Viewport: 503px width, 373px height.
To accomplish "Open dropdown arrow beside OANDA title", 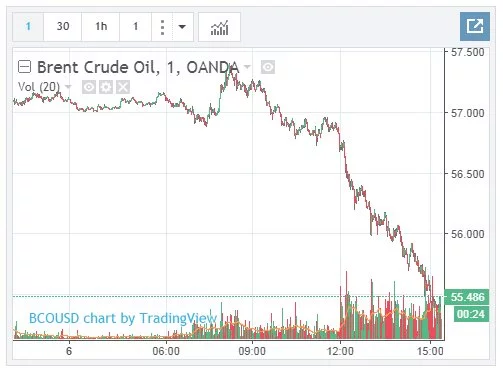I will tap(247, 67).
